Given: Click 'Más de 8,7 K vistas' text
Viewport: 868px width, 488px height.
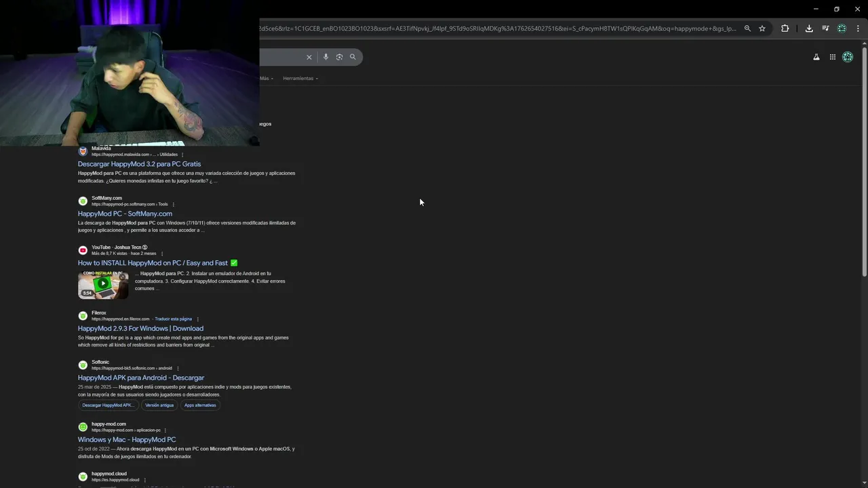Looking at the screenshot, I should [109, 253].
